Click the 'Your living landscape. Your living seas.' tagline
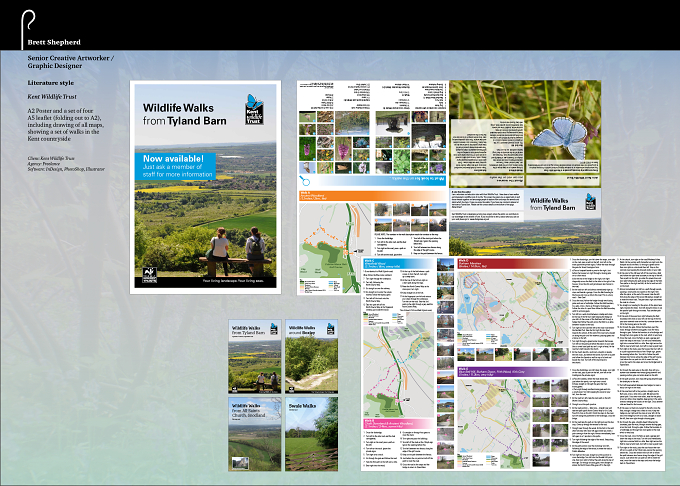Screen dimensions: 680x486 (x=233, y=281)
